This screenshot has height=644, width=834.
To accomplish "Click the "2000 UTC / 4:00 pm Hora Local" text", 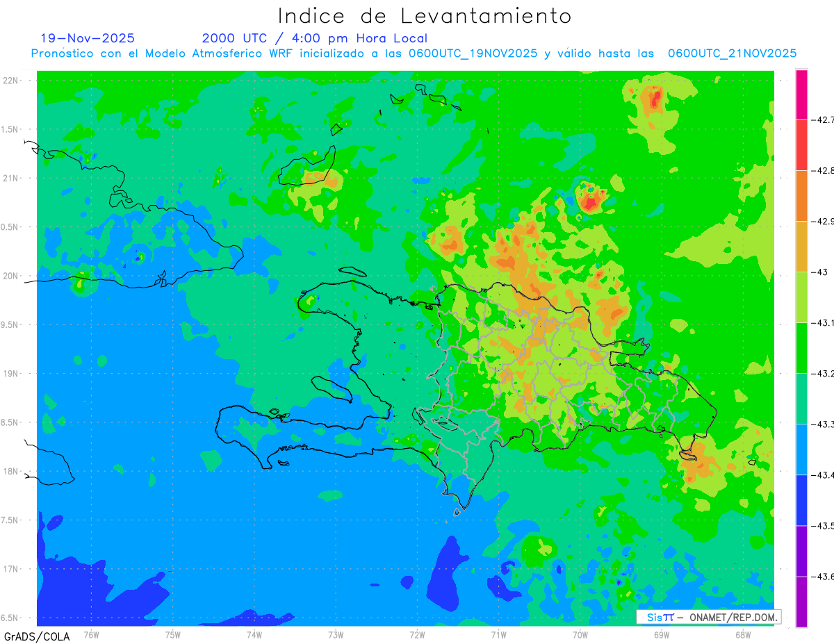I will point(315,39).
